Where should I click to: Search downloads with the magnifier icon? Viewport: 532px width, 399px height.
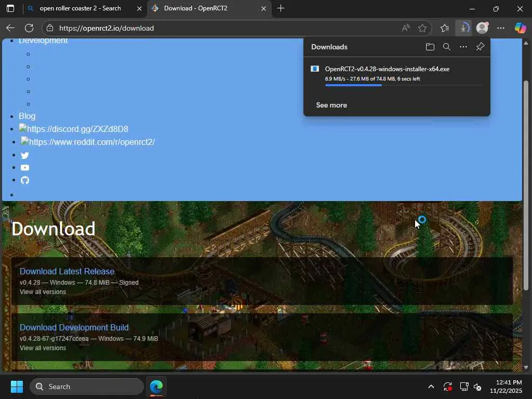[447, 47]
